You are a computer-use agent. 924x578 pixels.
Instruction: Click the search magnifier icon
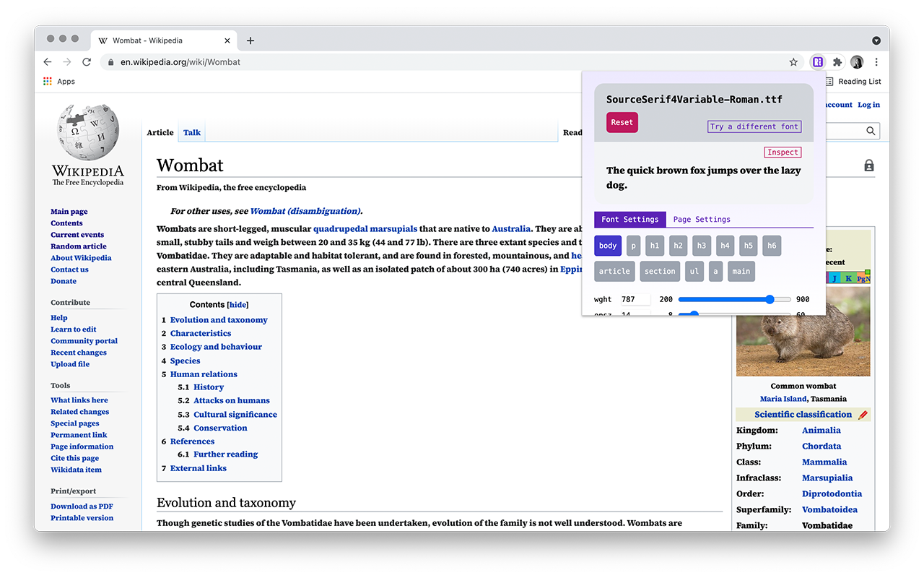[870, 131]
